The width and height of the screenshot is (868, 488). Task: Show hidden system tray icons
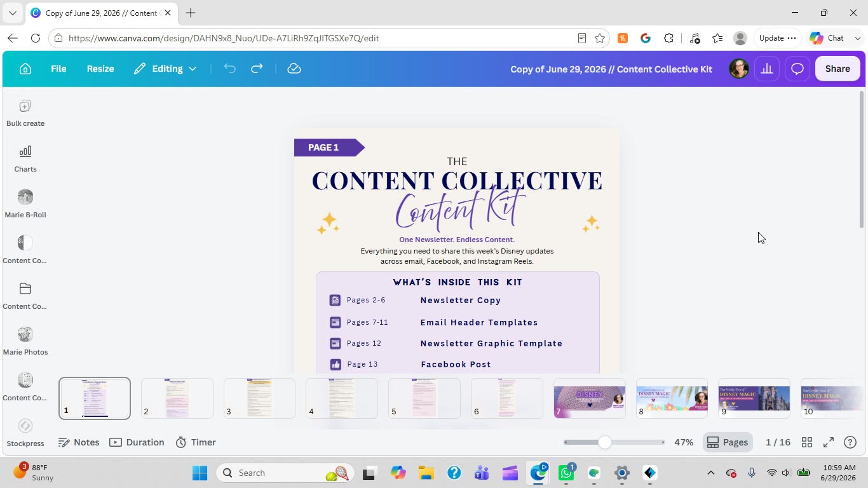(711, 473)
